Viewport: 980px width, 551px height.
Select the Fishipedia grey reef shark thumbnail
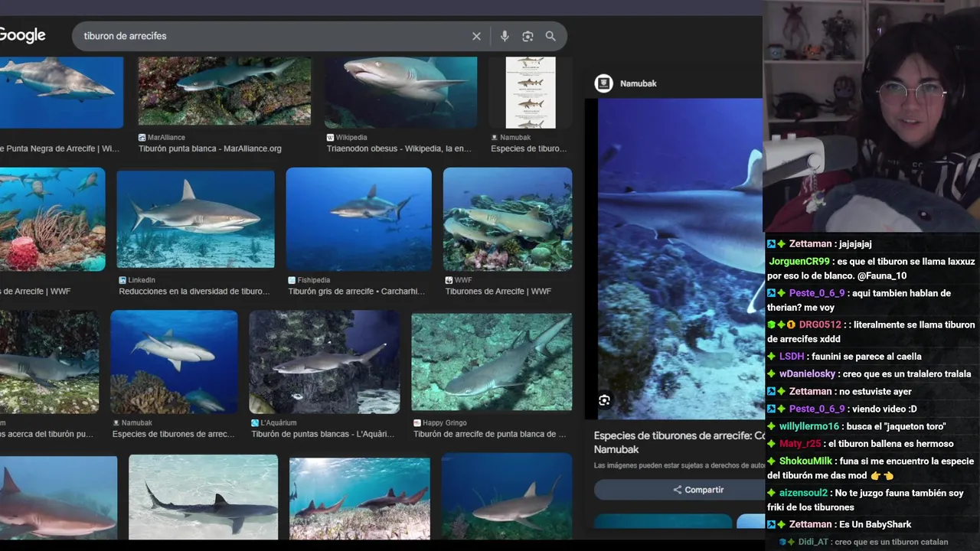[x=358, y=219]
